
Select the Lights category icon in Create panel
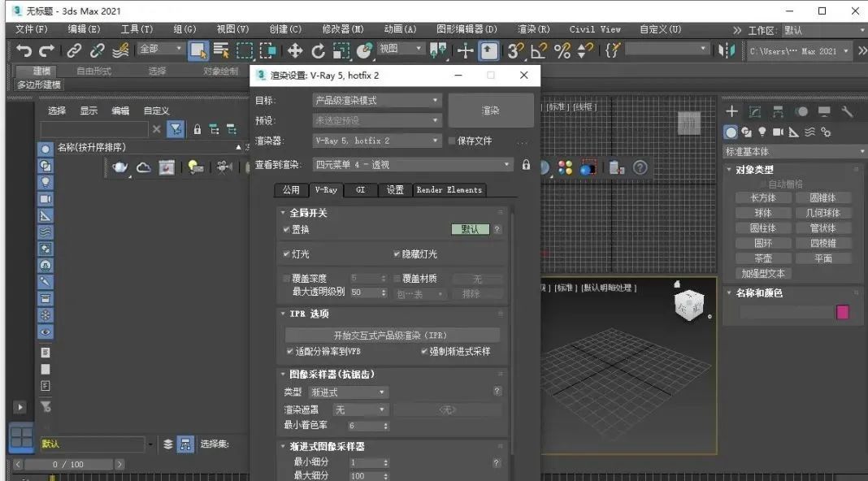(762, 132)
